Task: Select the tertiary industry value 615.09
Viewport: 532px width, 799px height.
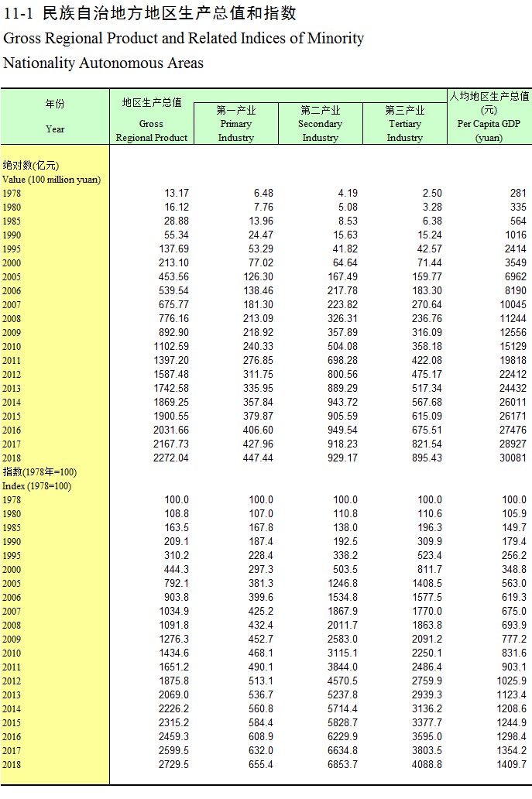Action: (427, 416)
